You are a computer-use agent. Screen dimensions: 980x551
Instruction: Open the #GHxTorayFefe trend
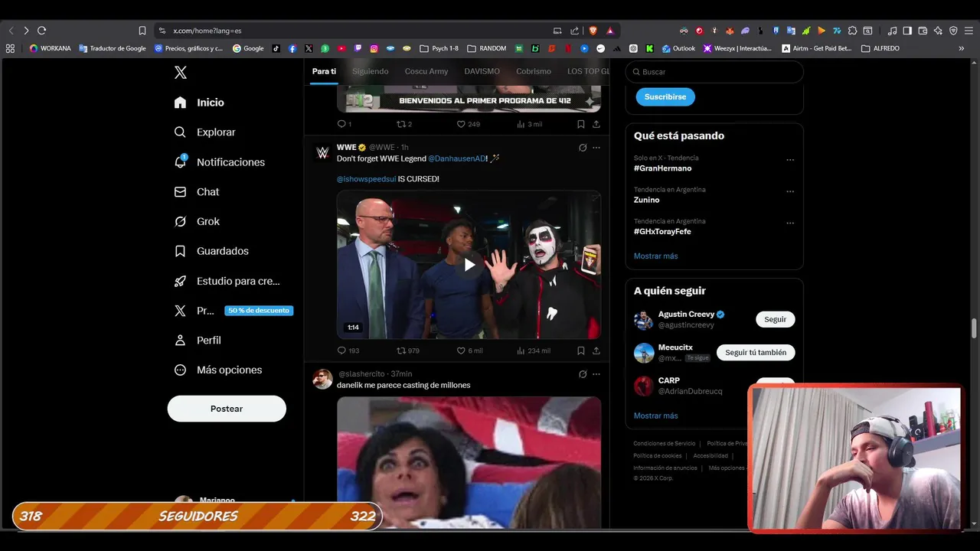pos(662,231)
